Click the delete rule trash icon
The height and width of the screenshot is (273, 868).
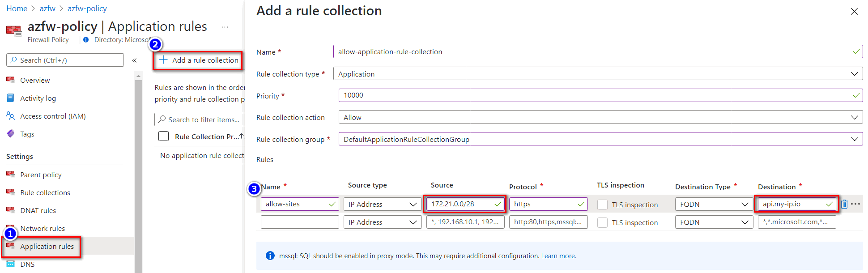click(x=844, y=204)
